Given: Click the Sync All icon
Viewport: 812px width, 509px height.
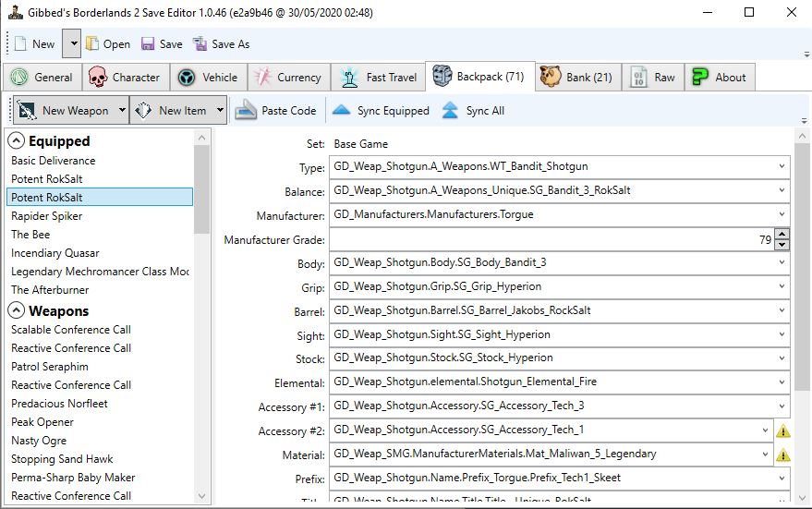Looking at the screenshot, I should (450, 110).
